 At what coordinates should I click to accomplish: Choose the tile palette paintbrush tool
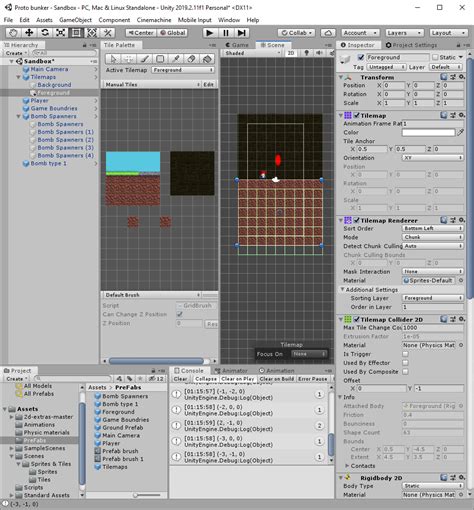coord(144,59)
